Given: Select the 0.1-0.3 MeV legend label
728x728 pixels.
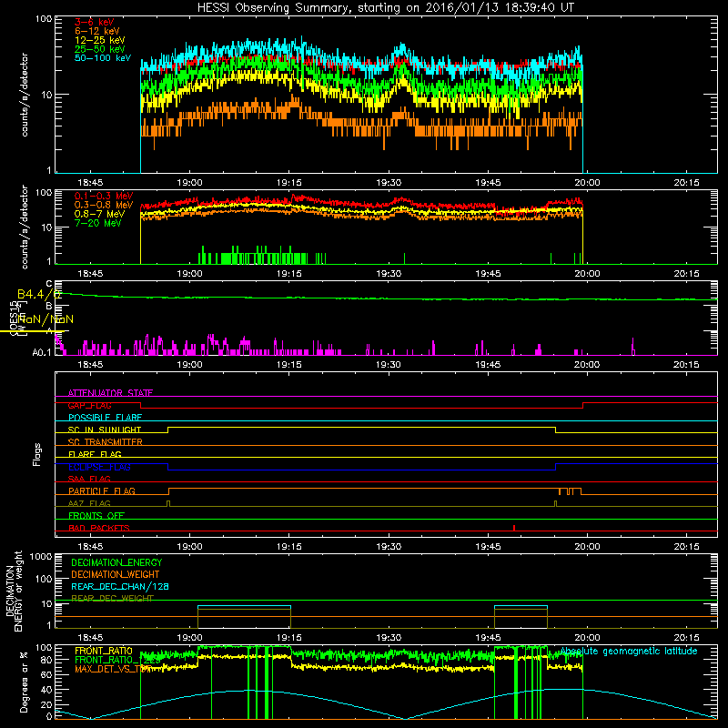Looking at the screenshot, I should coord(104,196).
